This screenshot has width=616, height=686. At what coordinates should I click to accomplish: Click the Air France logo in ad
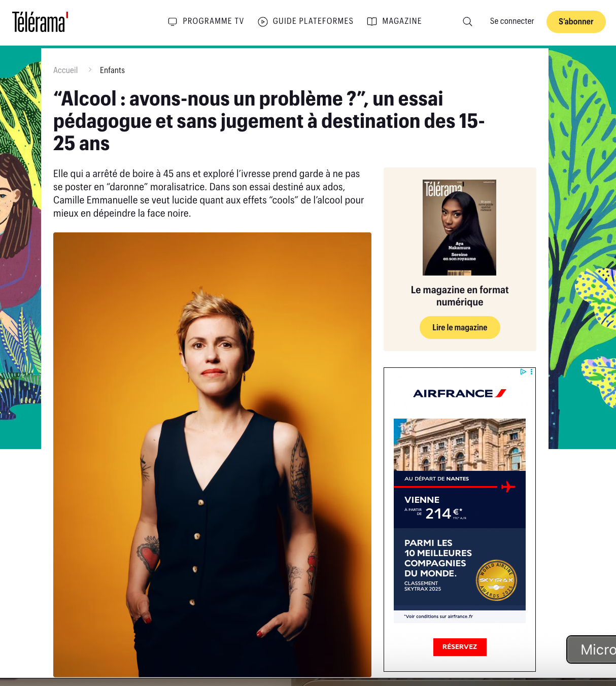pyautogui.click(x=460, y=393)
